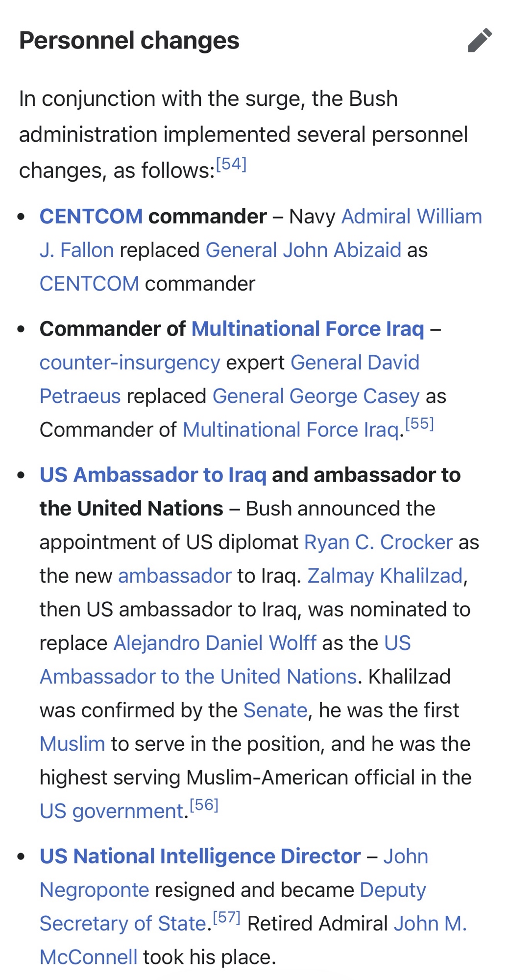Open citation 57 reference
Image resolution: width=510 pixels, height=980 pixels.
226,917
